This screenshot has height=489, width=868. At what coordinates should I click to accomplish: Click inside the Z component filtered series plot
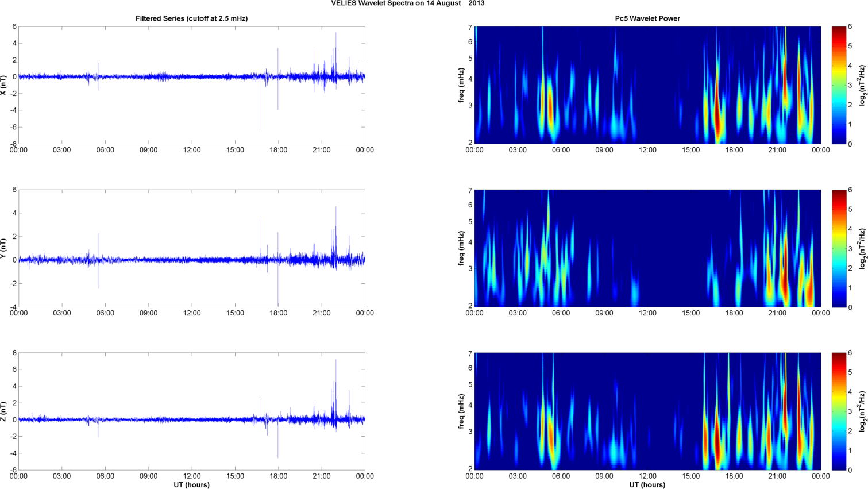tap(192, 411)
